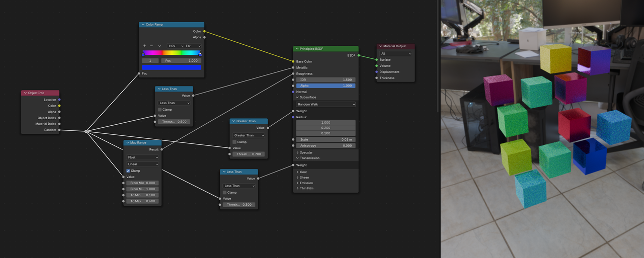Click the Pos 1.000 field
This screenshot has width=644, height=258.
coord(181,60)
